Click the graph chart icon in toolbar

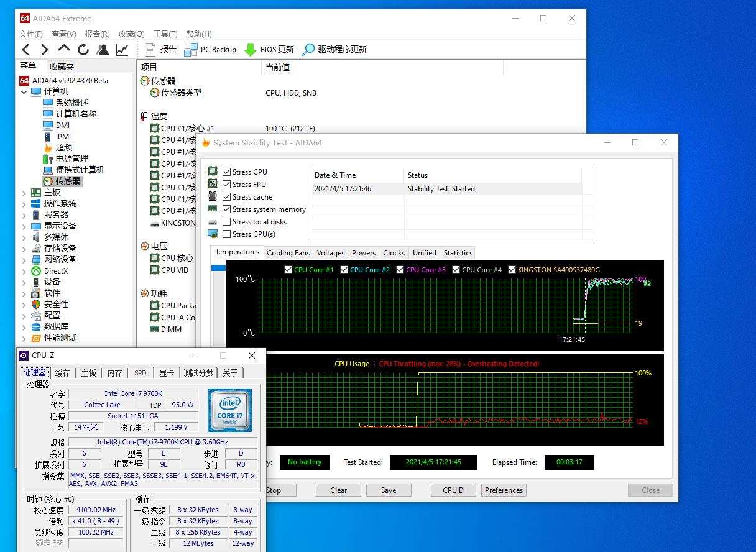(x=122, y=50)
